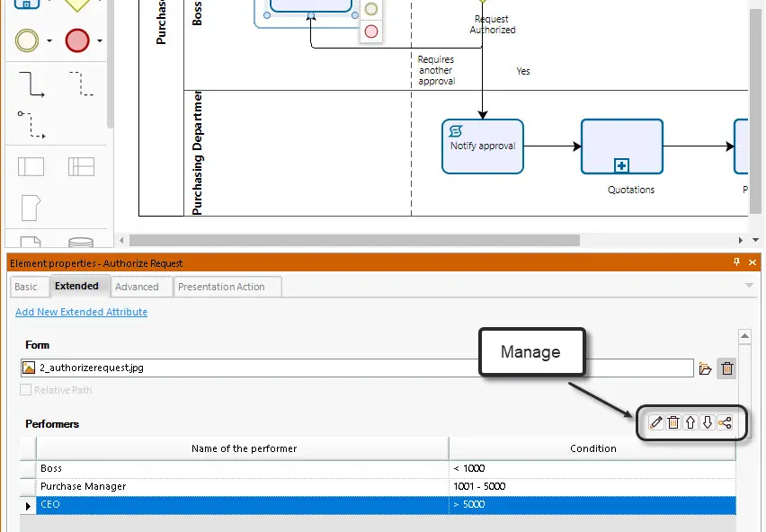Image resolution: width=766 pixels, height=532 pixels.
Task: Click the canvas scroll left arrow
Action: click(121, 240)
